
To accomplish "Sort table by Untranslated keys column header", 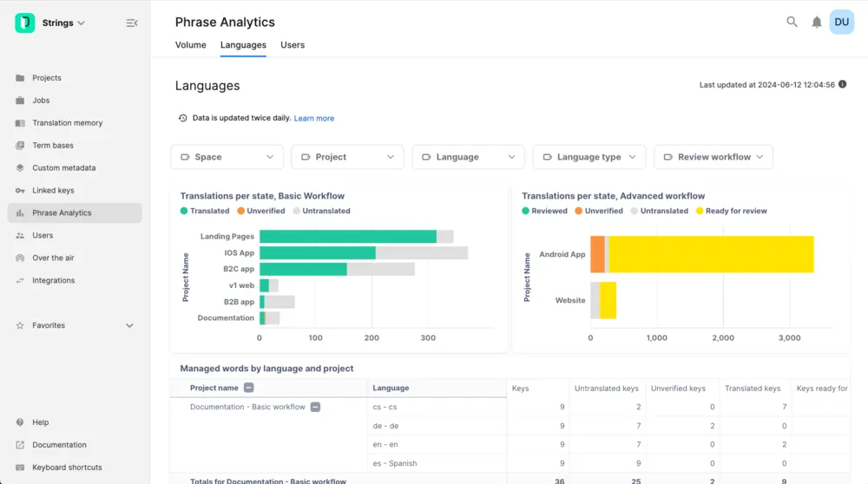I will 606,389.
